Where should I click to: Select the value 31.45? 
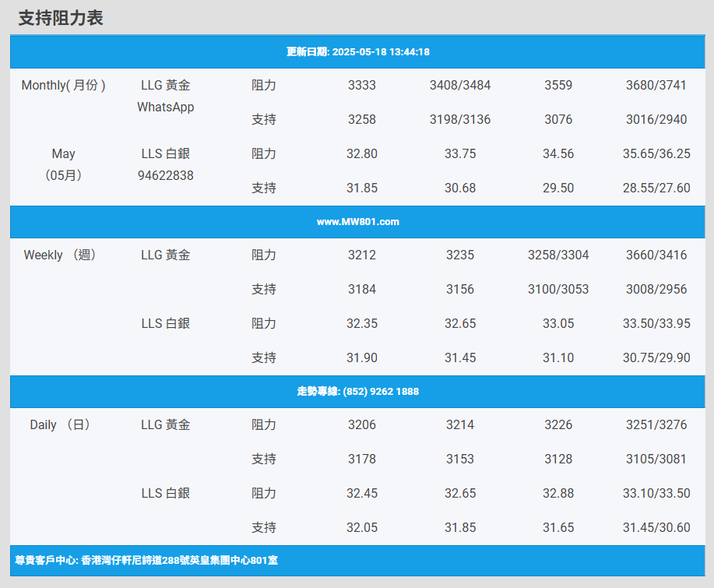[x=460, y=358]
